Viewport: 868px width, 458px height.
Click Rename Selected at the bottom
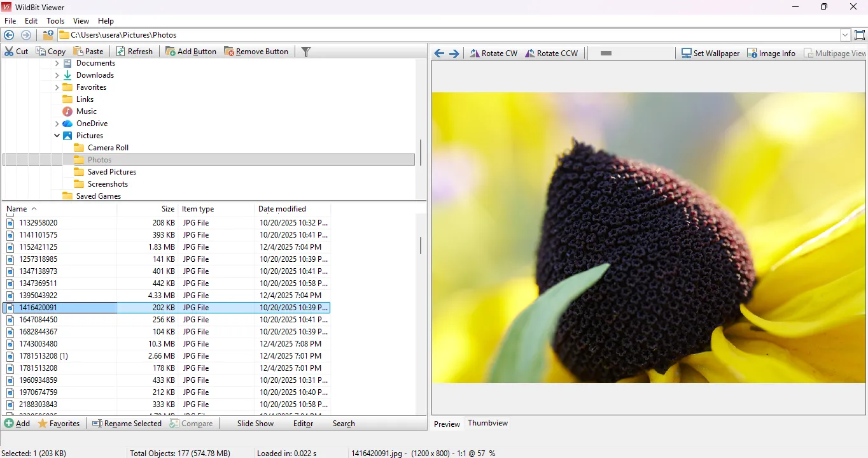click(x=131, y=423)
